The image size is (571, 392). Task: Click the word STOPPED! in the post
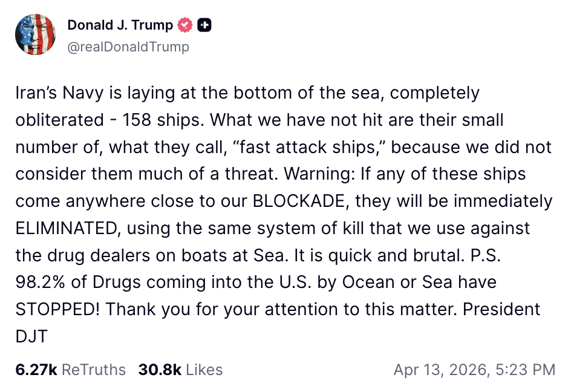[x=57, y=309]
